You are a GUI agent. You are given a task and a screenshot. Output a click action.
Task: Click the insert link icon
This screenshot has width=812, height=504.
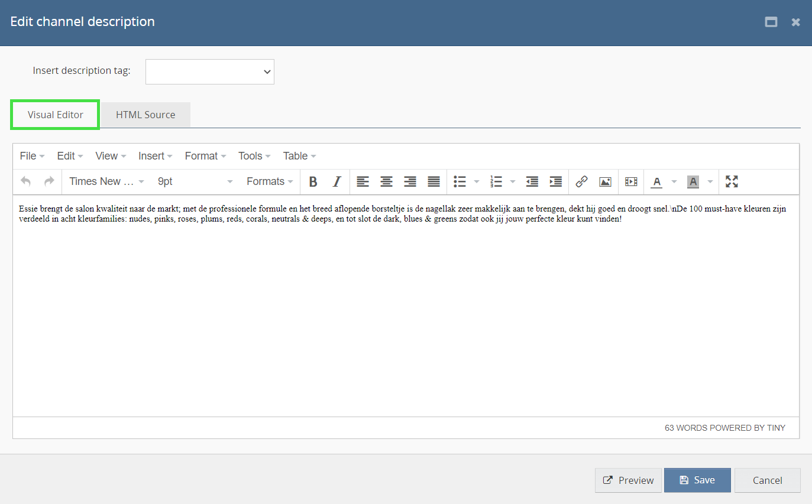[x=581, y=182]
